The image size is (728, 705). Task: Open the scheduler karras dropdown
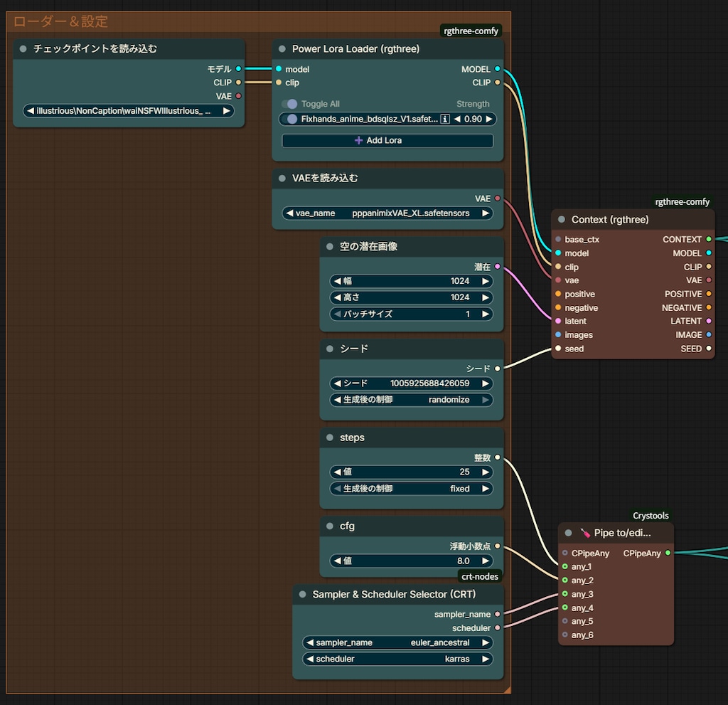tap(397, 659)
